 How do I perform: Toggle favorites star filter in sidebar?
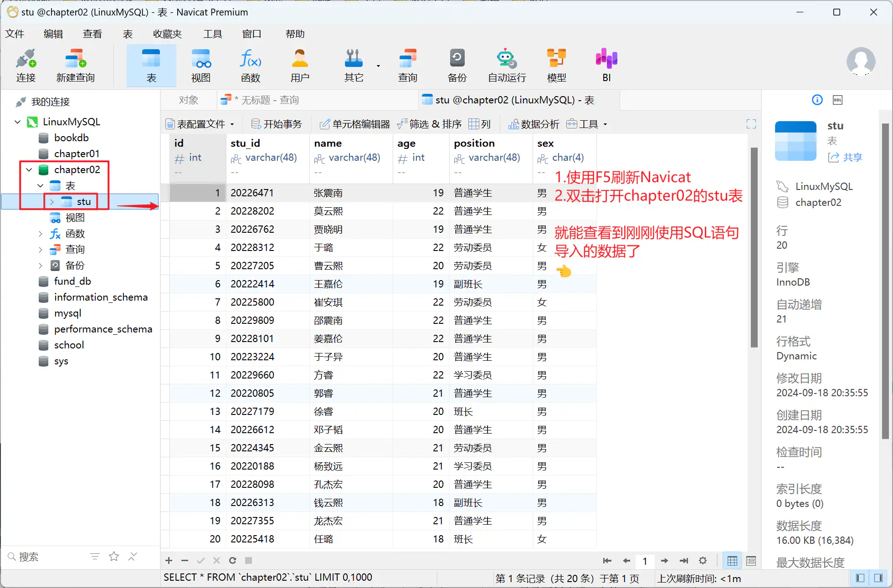[114, 557]
